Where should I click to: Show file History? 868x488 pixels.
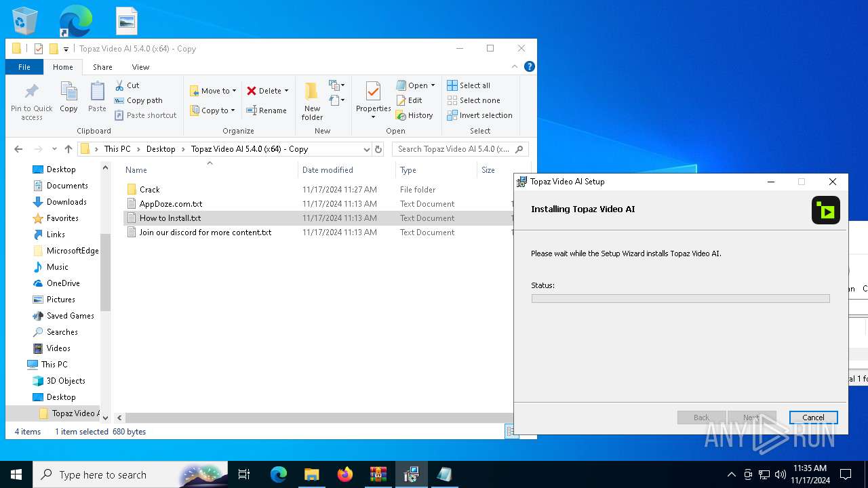pyautogui.click(x=414, y=115)
